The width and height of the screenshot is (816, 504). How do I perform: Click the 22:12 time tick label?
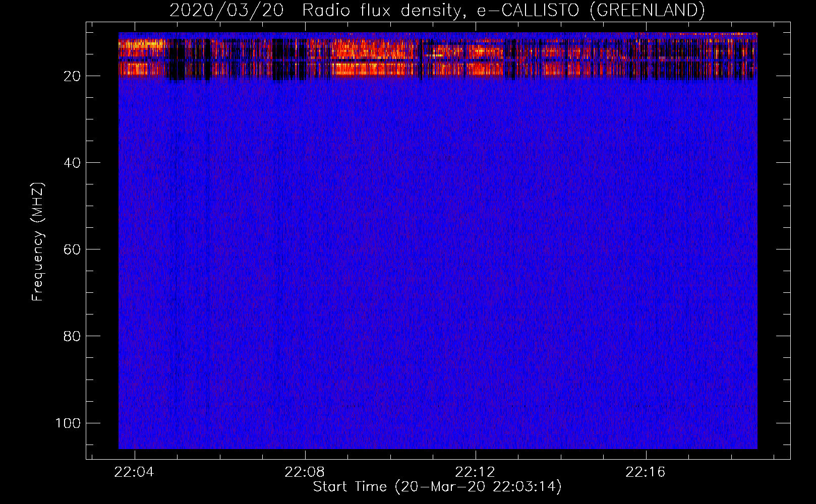pyautogui.click(x=475, y=472)
